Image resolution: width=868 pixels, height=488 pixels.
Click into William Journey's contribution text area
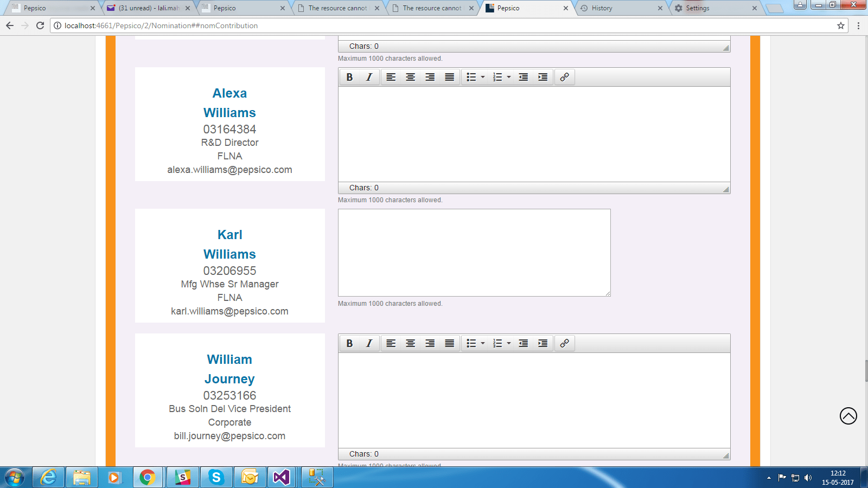[x=534, y=400]
